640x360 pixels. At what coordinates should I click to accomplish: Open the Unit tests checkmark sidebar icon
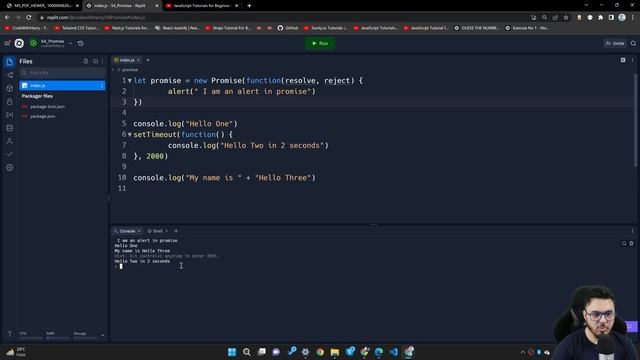[10, 154]
